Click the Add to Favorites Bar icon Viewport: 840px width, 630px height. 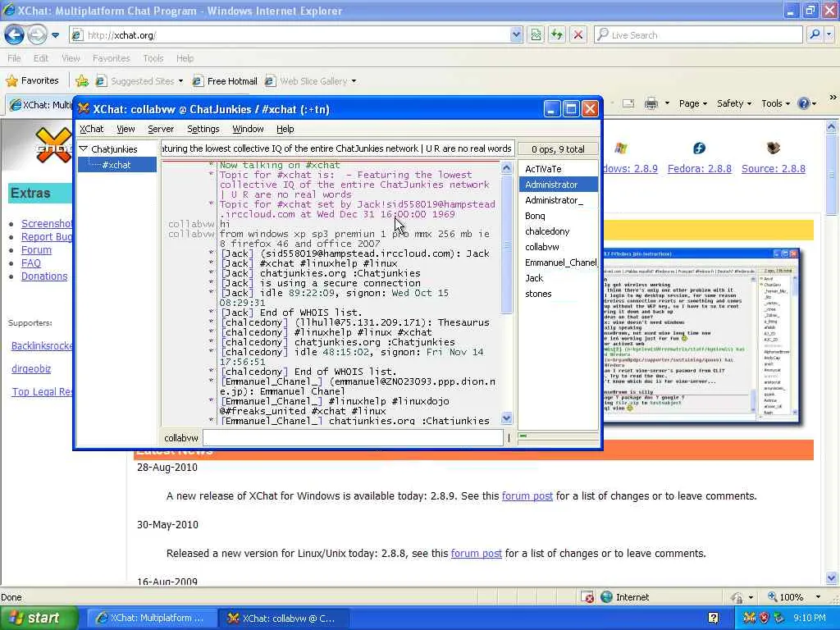click(x=82, y=81)
